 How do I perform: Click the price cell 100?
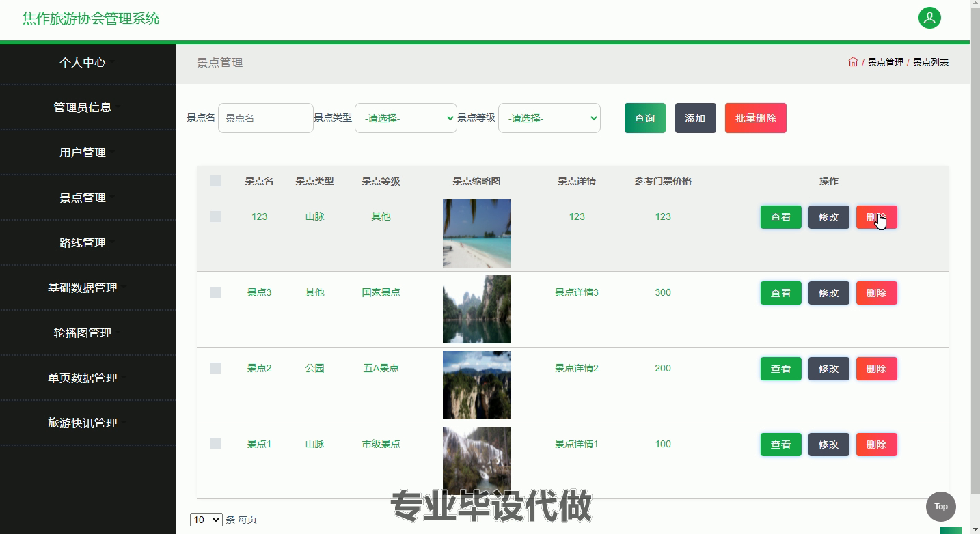tap(663, 444)
